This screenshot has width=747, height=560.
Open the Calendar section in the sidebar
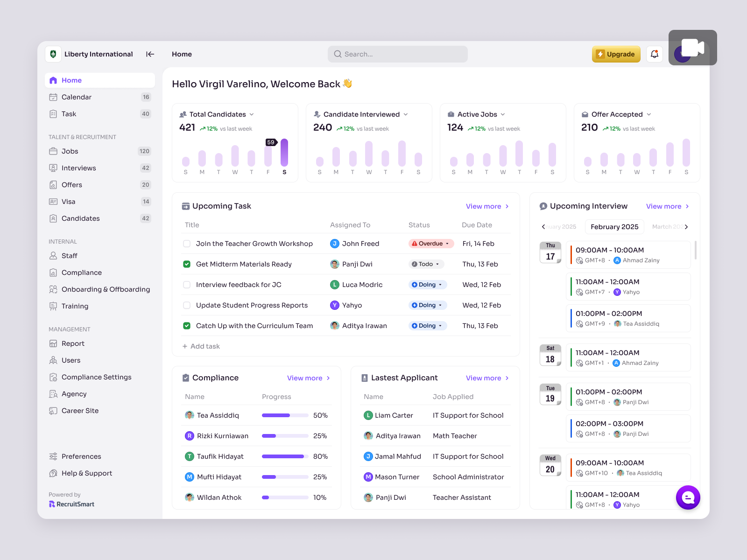click(76, 97)
